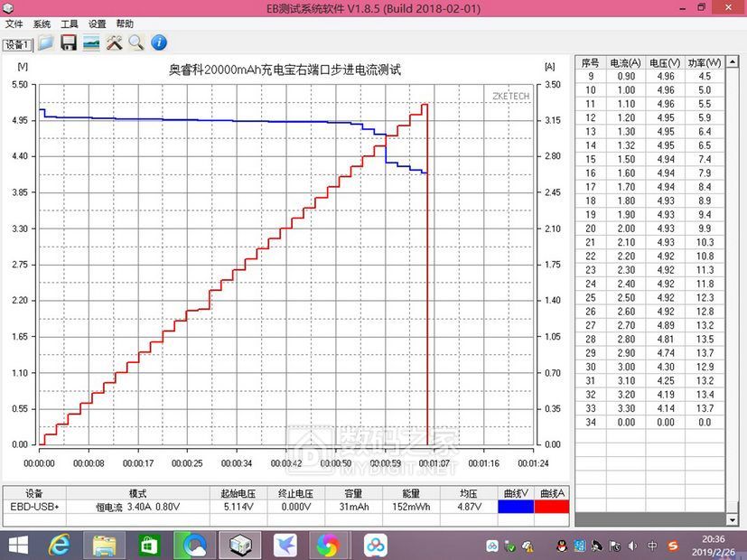Open Internet Explorer from the taskbar
Image resolution: width=747 pixels, height=560 pixels.
click(x=61, y=545)
